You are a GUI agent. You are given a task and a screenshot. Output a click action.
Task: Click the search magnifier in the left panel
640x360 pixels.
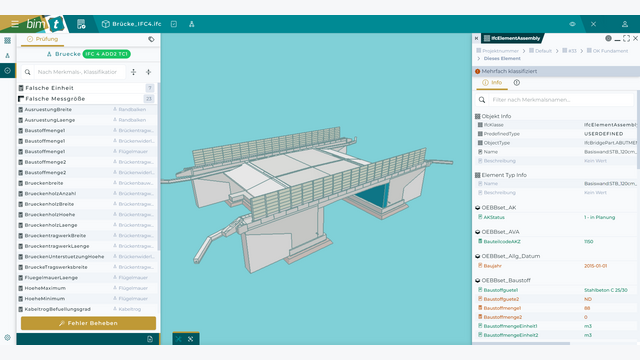27,72
